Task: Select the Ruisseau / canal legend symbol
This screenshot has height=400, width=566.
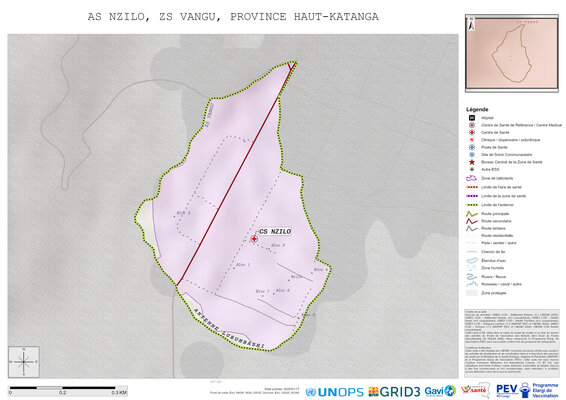Action: coord(471,284)
